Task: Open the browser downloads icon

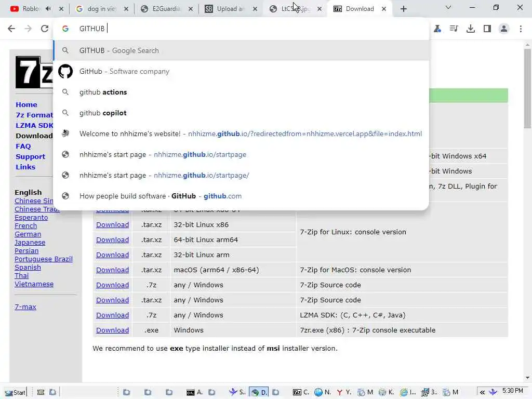Action: tap(471, 29)
